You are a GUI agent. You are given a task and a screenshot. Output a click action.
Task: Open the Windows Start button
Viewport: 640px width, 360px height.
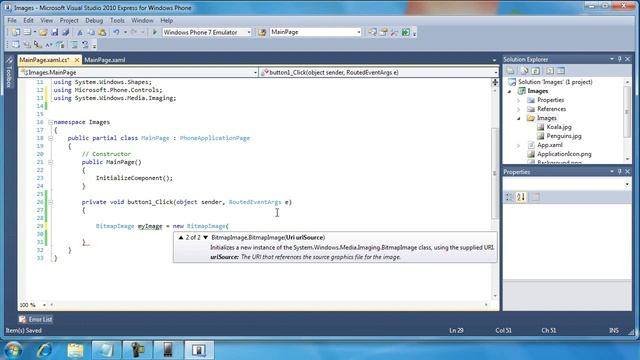coord(13,350)
